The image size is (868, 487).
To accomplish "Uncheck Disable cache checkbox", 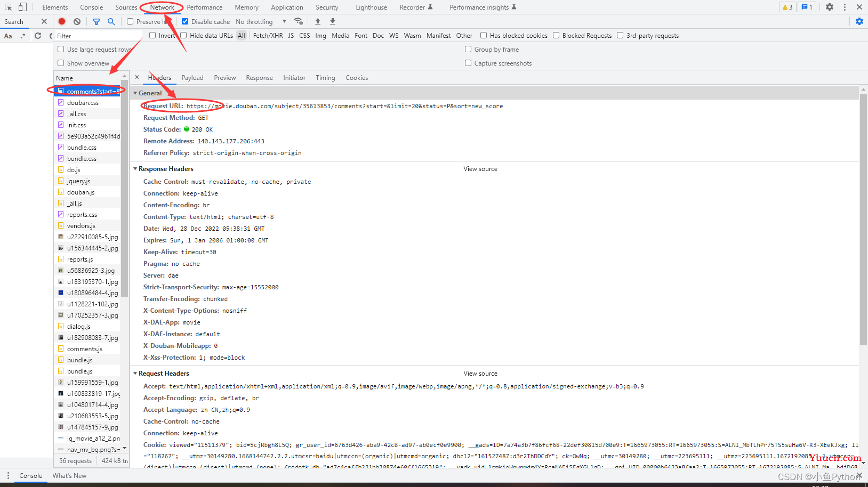I will 185,21.
